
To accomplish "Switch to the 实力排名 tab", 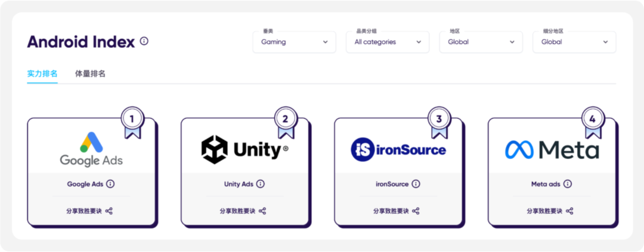I will 42,74.
